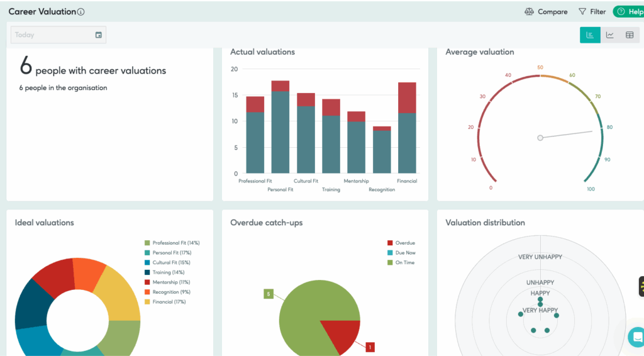Switch to bar chart view
The width and height of the screenshot is (644, 356).
point(590,35)
